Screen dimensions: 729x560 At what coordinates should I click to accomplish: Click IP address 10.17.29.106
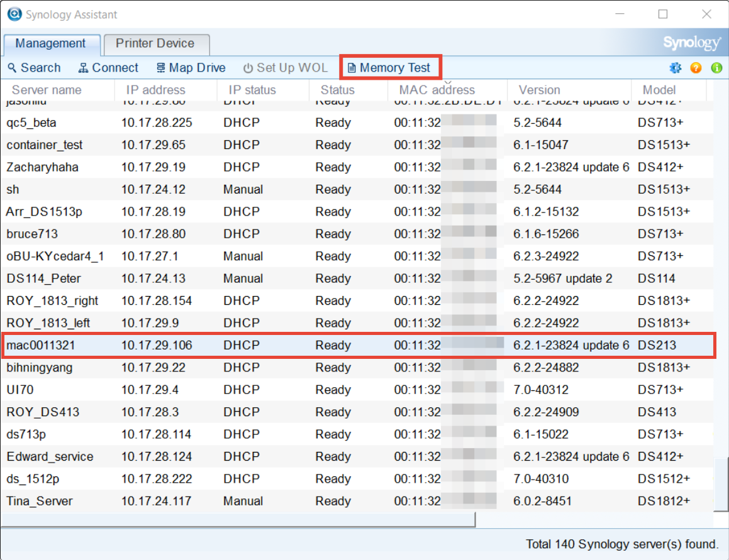click(157, 345)
